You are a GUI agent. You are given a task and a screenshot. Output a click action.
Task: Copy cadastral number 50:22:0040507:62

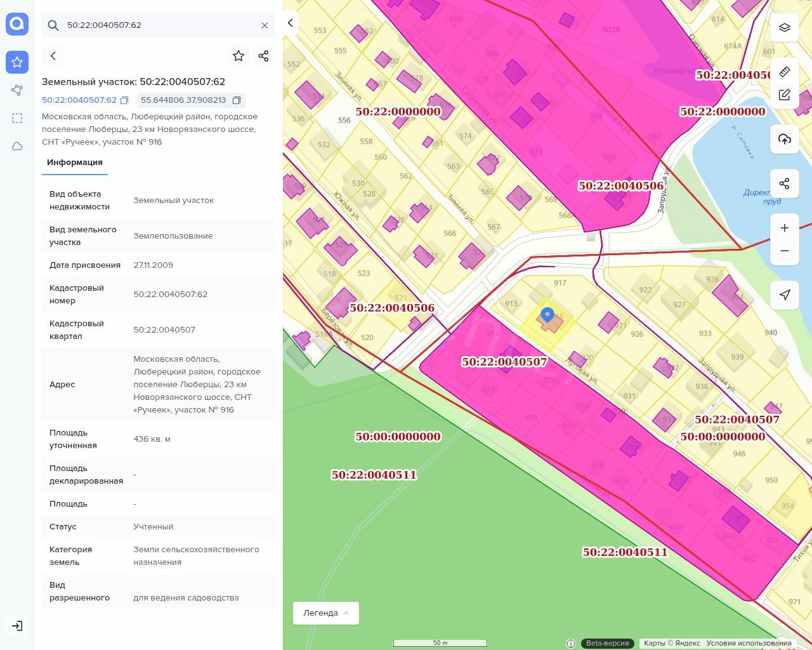tap(124, 100)
